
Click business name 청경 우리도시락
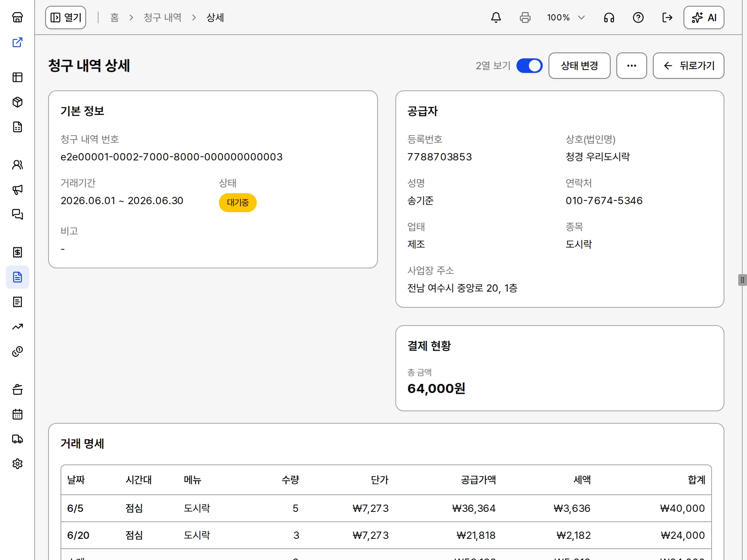(598, 157)
